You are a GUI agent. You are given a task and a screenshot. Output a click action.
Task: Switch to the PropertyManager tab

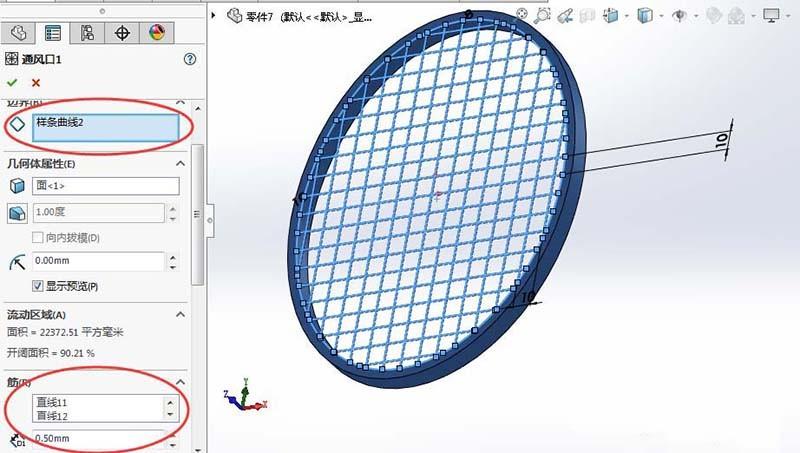(x=53, y=33)
